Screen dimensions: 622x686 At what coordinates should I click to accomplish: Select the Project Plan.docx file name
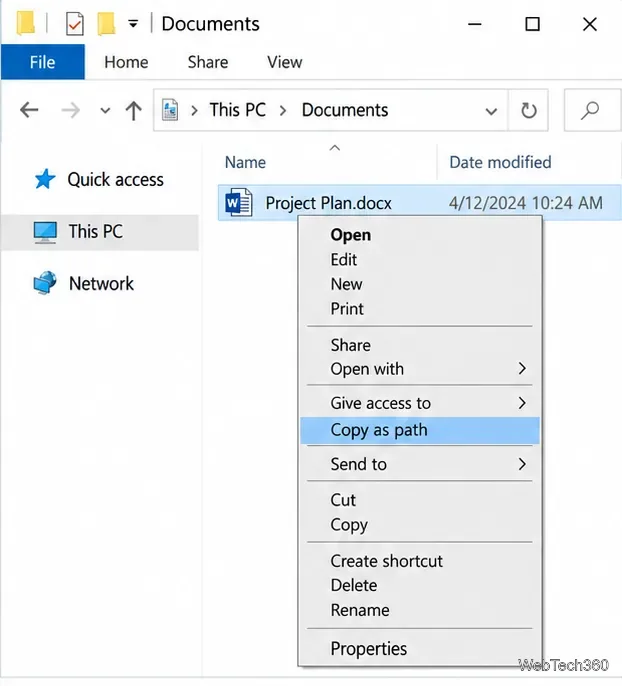[x=328, y=203]
